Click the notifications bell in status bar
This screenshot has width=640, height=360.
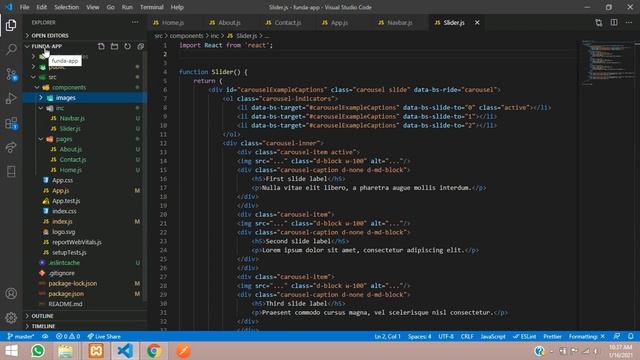coord(631,336)
